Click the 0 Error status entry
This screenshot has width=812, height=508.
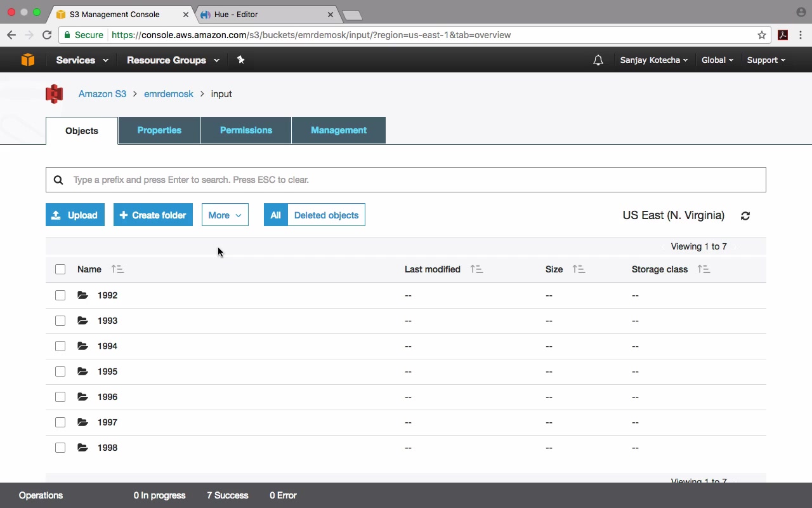[283, 495]
